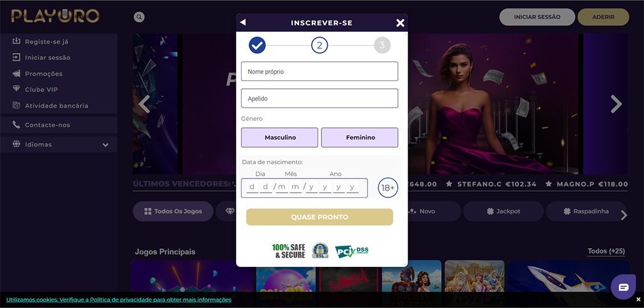This screenshot has width=644, height=308.
Task: Click the SSL padlock badge
Action: 320,251
